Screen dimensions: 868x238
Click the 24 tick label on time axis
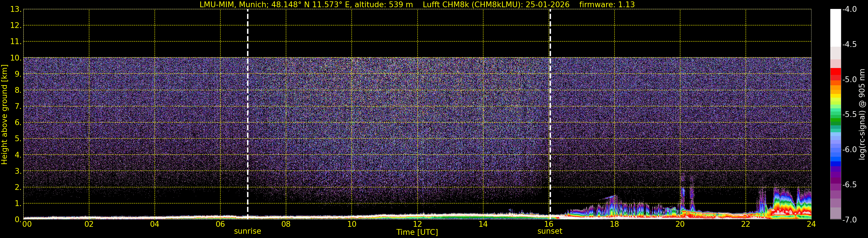[x=811, y=224]
